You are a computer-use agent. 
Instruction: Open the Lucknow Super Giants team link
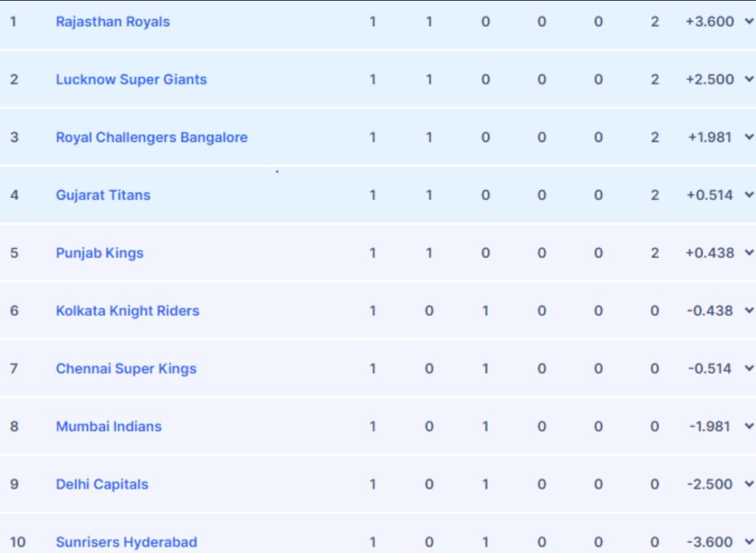point(131,79)
